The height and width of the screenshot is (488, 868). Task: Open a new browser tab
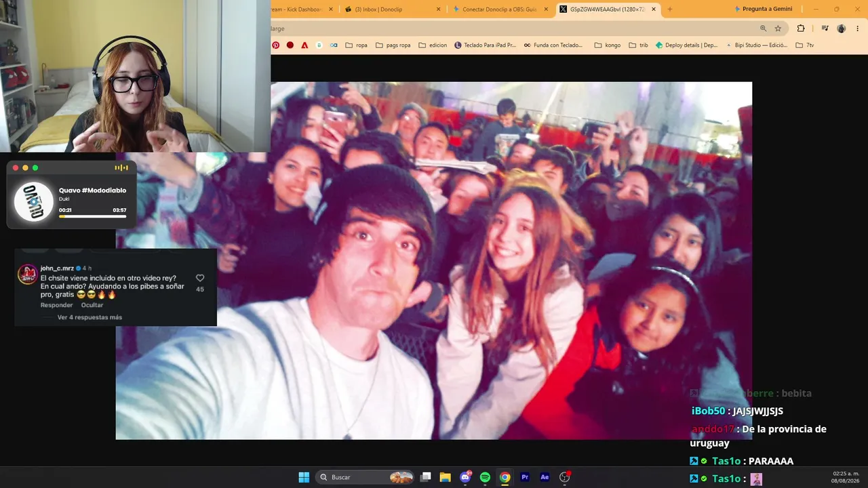[670, 9]
